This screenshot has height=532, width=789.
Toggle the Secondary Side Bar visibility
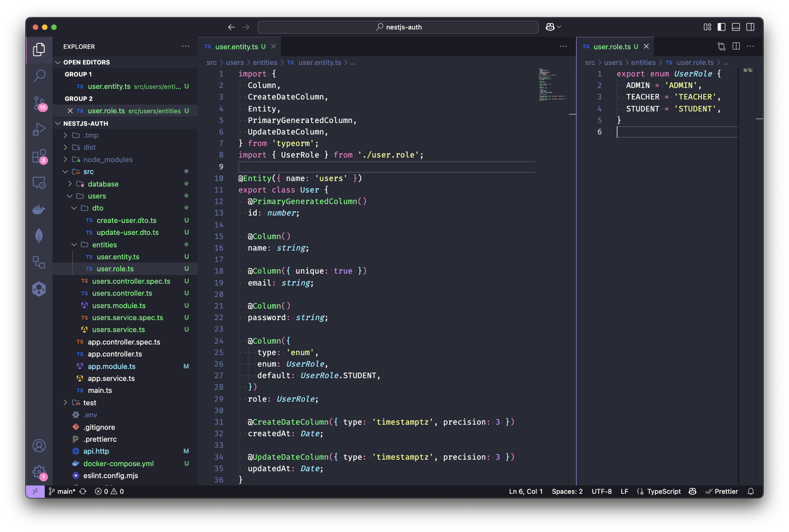[x=750, y=27]
